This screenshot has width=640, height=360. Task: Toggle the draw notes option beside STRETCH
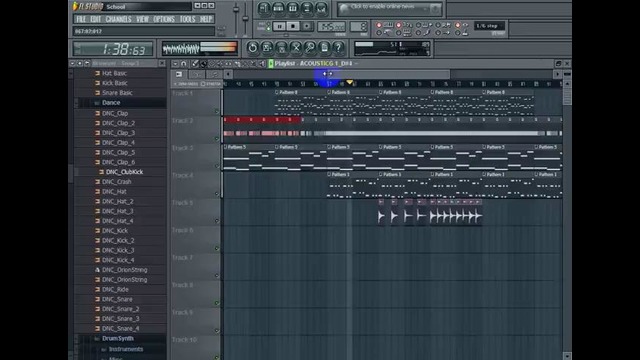pos(186,84)
